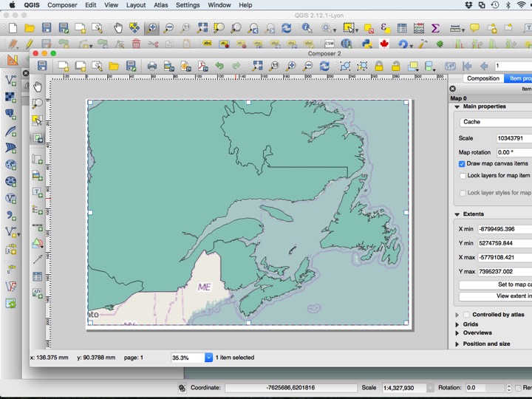Click Add Vector Layer icon in QGIS sidebar
532x399 pixels.
pyautogui.click(x=11, y=81)
